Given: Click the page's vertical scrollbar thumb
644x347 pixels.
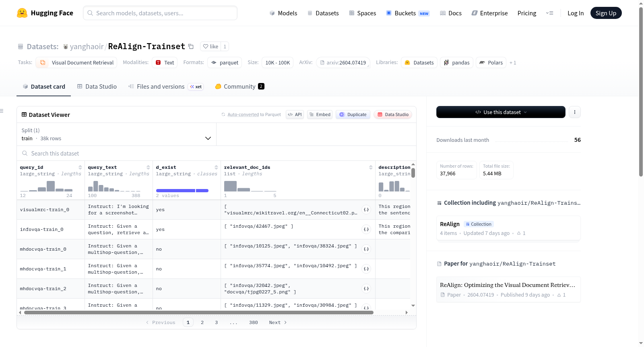Looking at the screenshot, I should [x=641, y=91].
